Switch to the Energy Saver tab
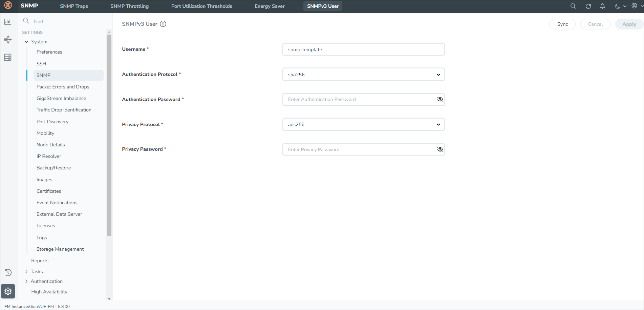 [x=270, y=6]
